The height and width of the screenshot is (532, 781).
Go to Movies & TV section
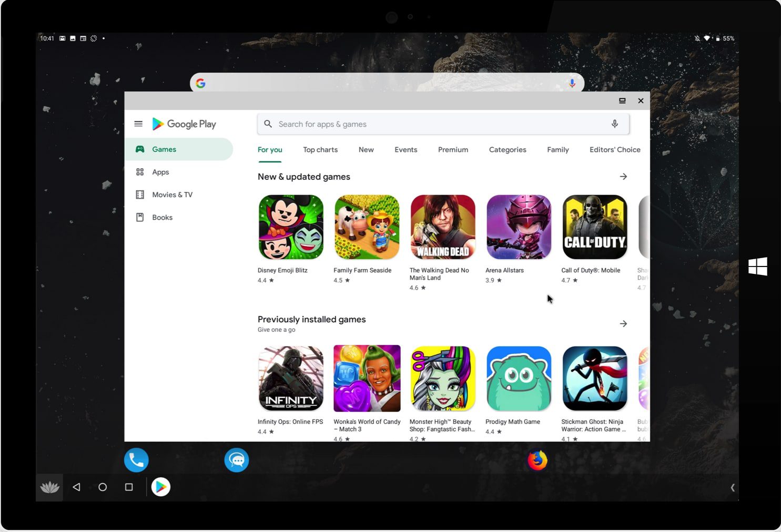tap(172, 195)
